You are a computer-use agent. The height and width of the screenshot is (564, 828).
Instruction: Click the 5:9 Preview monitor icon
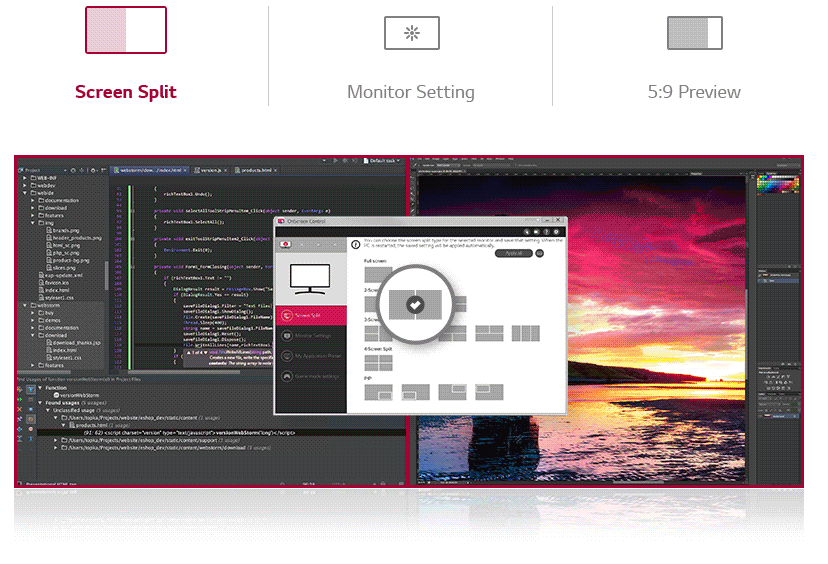(694, 33)
